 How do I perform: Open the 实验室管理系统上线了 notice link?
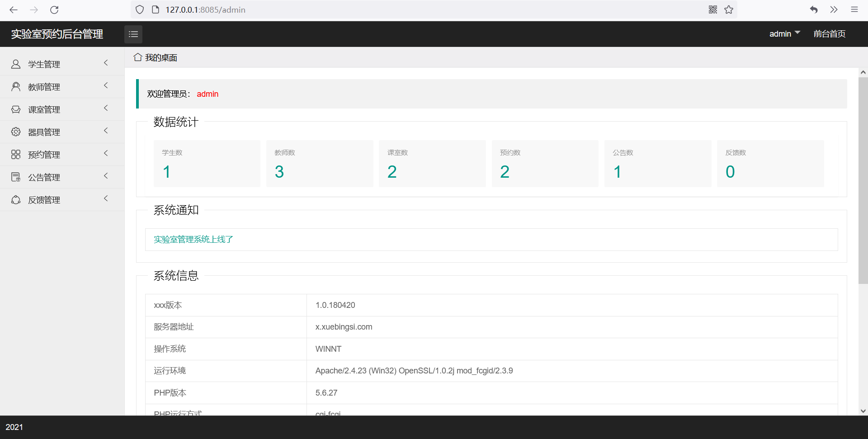193,239
